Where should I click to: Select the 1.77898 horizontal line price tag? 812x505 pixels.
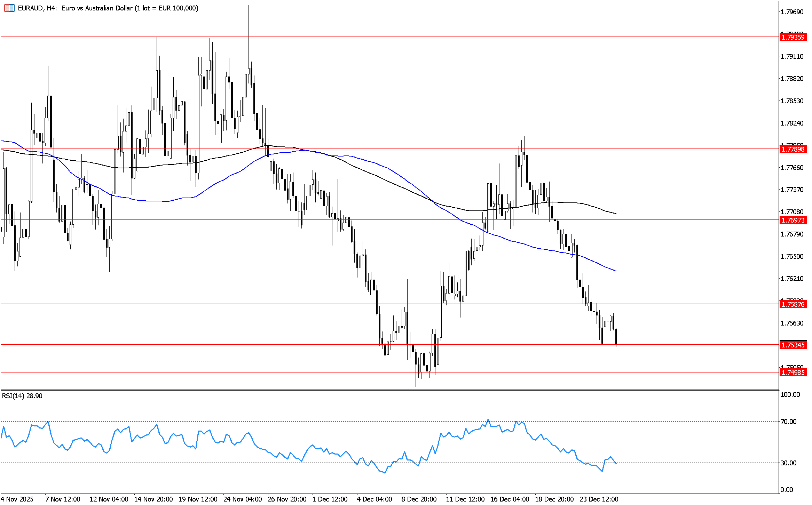[793, 149]
